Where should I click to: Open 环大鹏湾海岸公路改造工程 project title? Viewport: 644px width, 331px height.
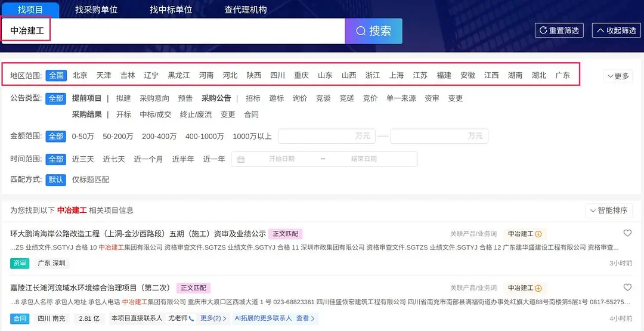(138, 234)
